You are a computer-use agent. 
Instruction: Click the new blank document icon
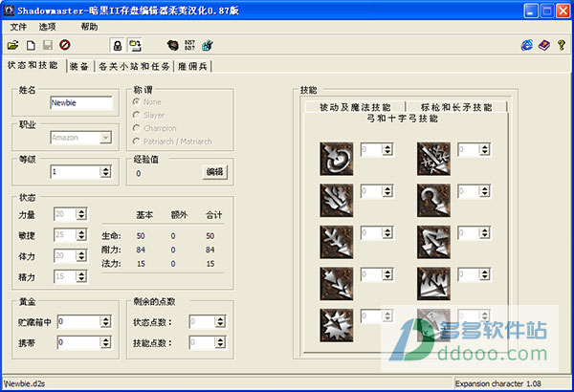[31, 45]
